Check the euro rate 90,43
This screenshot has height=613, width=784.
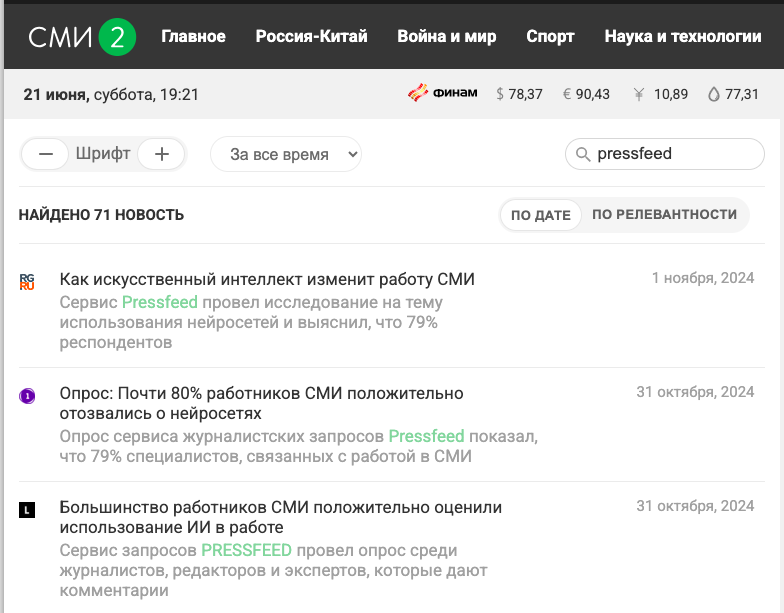pyautogui.click(x=586, y=94)
